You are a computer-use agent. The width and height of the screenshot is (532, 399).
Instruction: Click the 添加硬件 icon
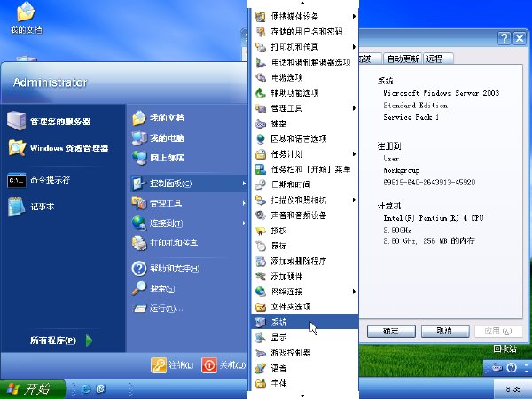click(x=260, y=277)
